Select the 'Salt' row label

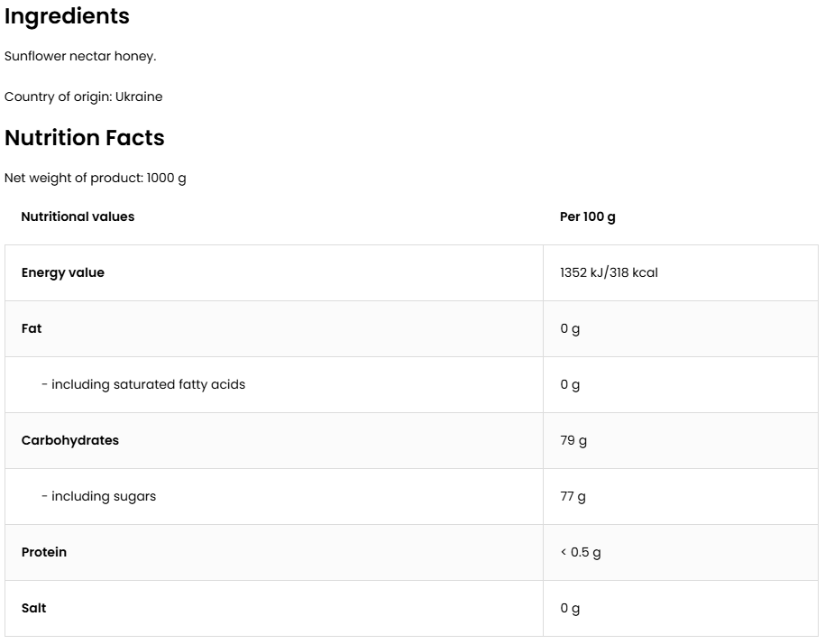[x=34, y=608]
